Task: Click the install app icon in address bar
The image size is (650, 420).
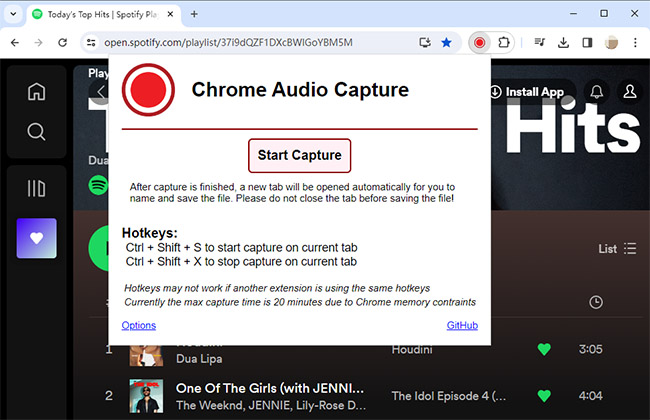Action: tap(424, 42)
